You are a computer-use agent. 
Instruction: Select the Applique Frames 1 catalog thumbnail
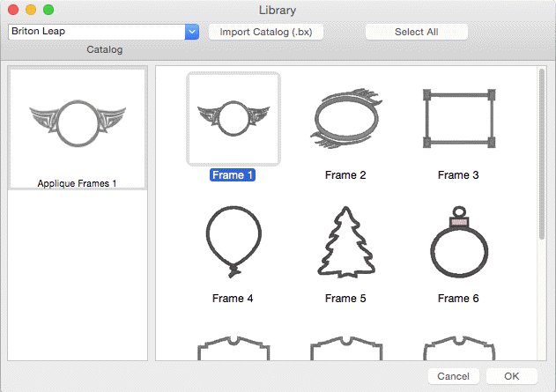[78, 128]
